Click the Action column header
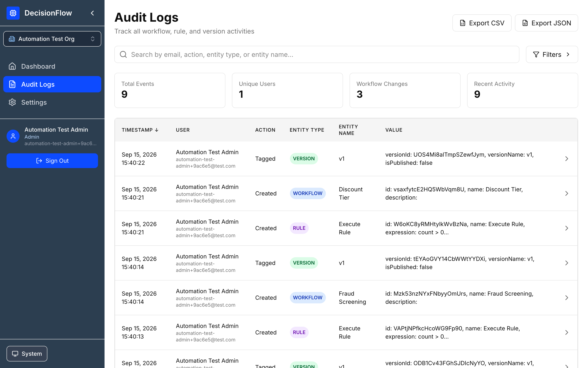Viewport: 588px width, 368px height. [x=265, y=130]
